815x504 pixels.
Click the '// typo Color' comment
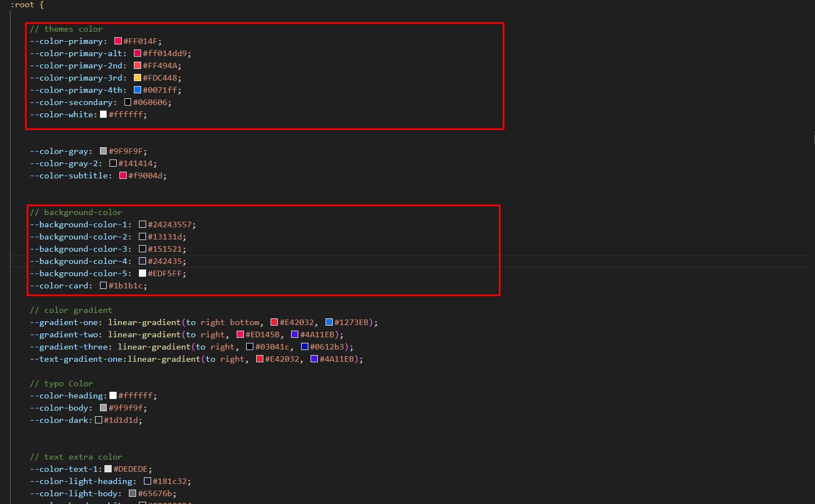pos(61,383)
